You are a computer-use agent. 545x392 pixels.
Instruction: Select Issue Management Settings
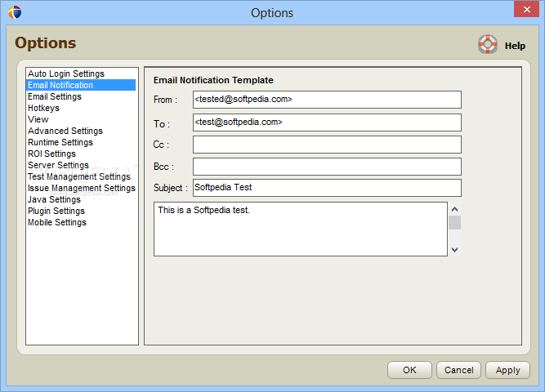[x=81, y=189]
